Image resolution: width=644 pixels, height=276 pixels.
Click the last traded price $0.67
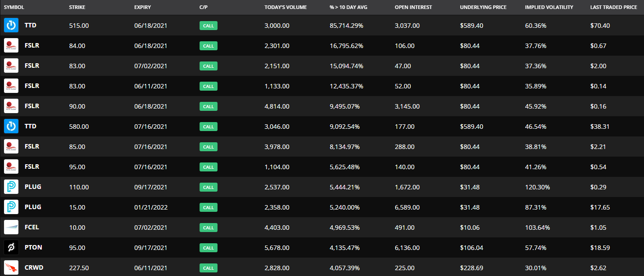pos(598,46)
